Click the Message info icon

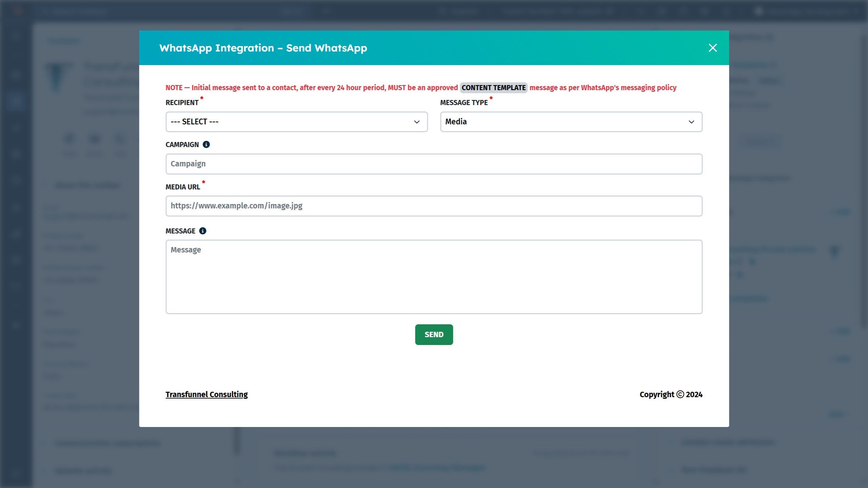point(202,231)
